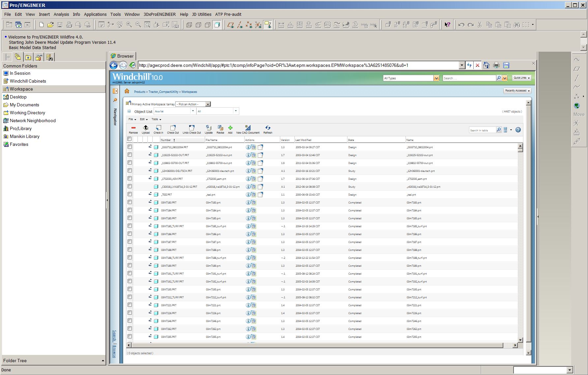This screenshot has height=375, width=588.
Task: Open information icon for _0333710_08022004.PRT row
Action: click(x=248, y=147)
